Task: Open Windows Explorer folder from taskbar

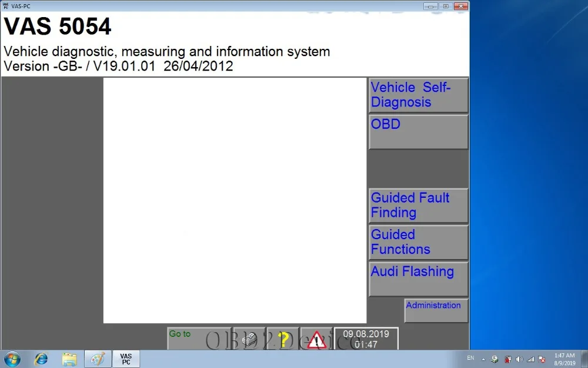Action: (69, 359)
